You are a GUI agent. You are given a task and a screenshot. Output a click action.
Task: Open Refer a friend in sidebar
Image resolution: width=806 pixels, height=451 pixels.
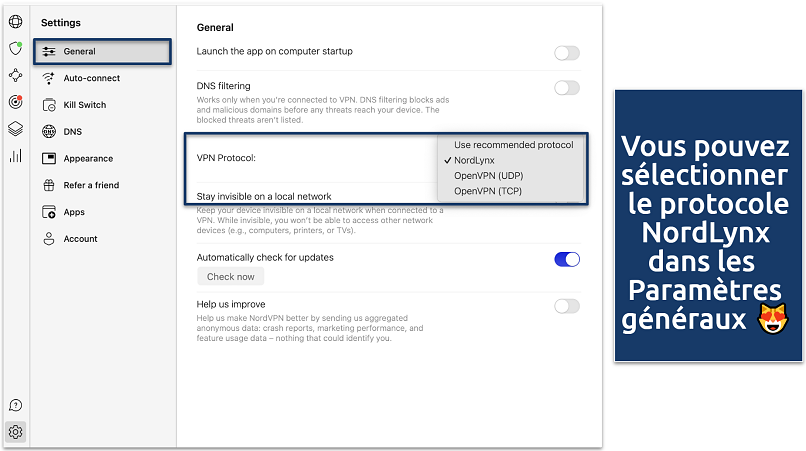[x=90, y=185]
